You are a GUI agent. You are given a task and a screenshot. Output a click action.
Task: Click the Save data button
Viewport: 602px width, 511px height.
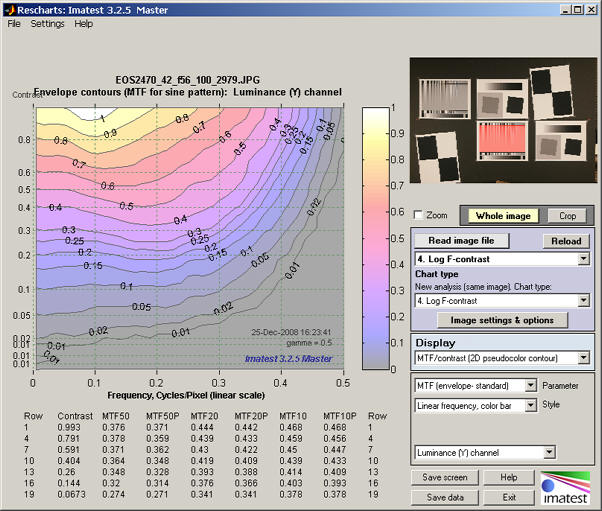coord(445,498)
